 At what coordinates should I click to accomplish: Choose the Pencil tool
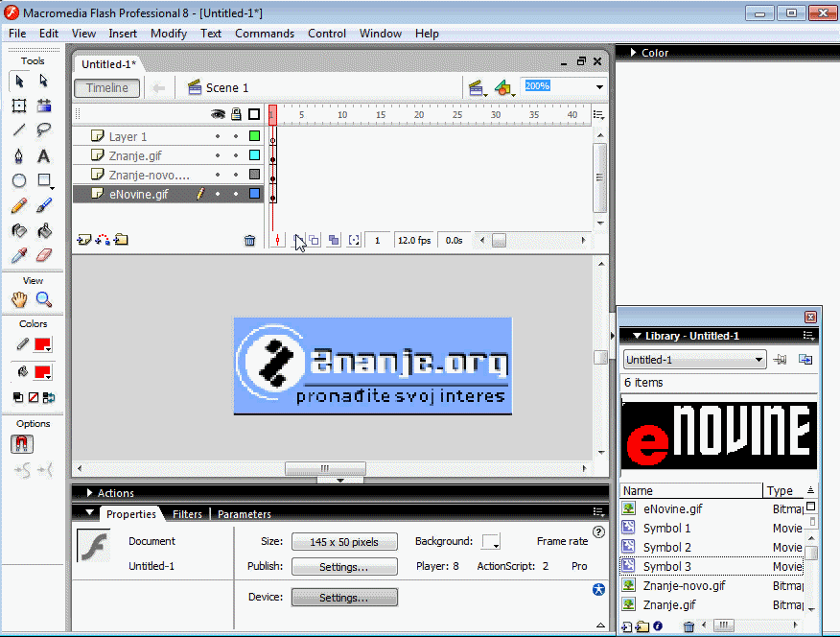tap(19, 205)
